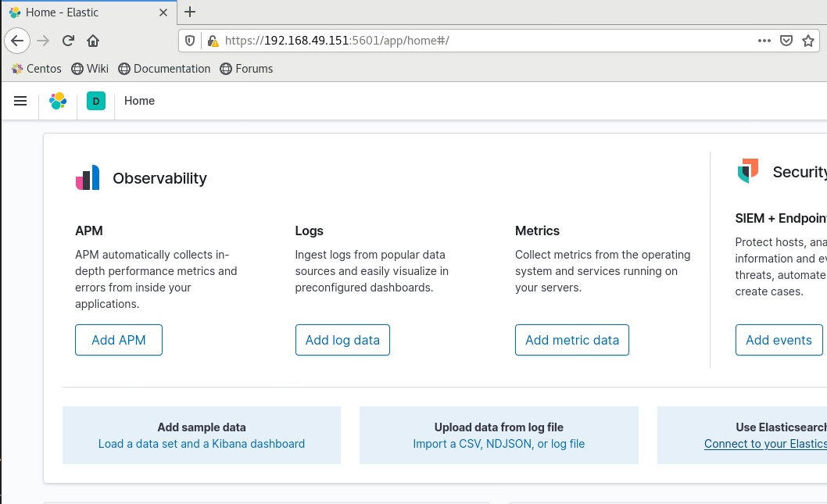Bookmark this page with the star icon
The width and height of the screenshot is (827, 504).
tap(808, 41)
